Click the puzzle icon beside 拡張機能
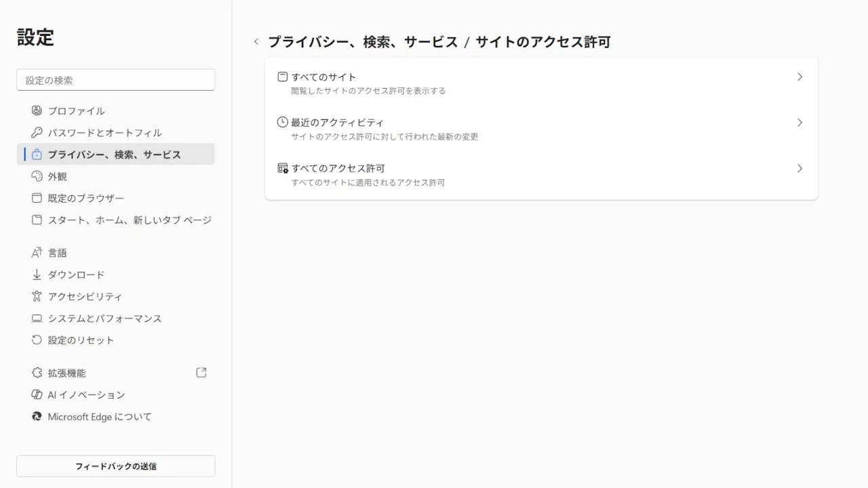Image resolution: width=868 pixels, height=488 pixels. [x=37, y=373]
